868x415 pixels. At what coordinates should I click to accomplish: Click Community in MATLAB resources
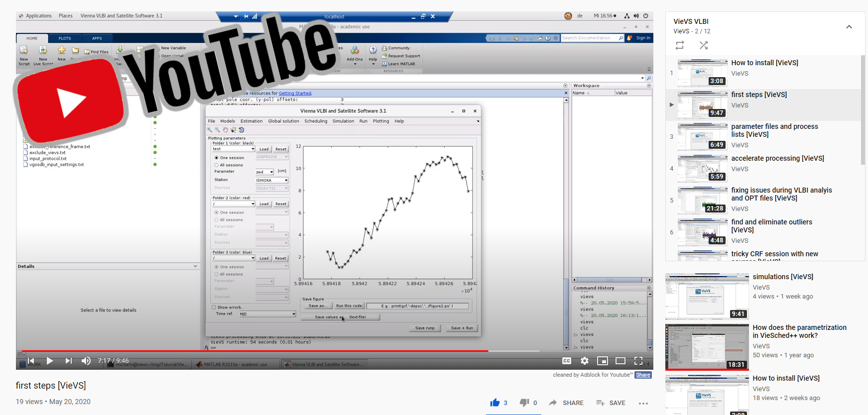click(x=396, y=48)
